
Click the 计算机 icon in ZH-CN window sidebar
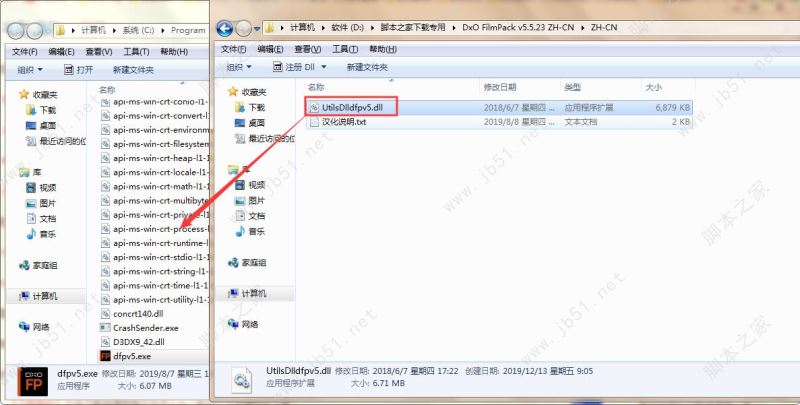tap(233, 294)
